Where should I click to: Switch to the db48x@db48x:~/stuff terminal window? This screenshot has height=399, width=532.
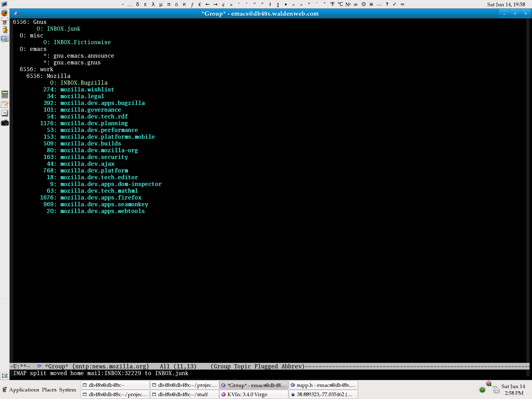(185, 394)
